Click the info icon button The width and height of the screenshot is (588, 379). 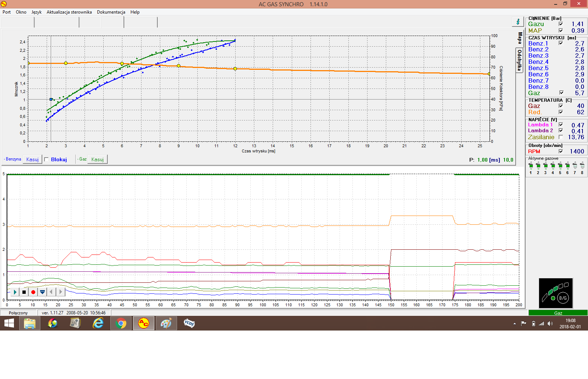click(x=518, y=22)
